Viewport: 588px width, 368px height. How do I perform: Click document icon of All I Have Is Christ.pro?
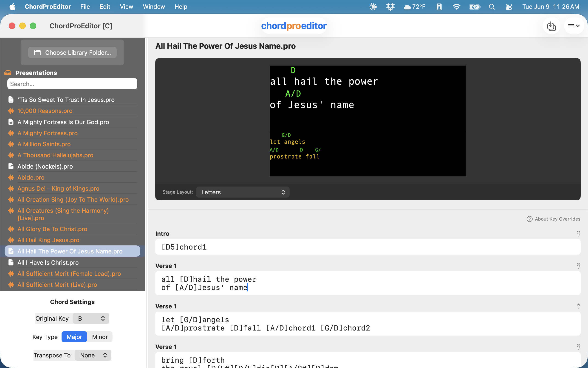[x=11, y=262]
